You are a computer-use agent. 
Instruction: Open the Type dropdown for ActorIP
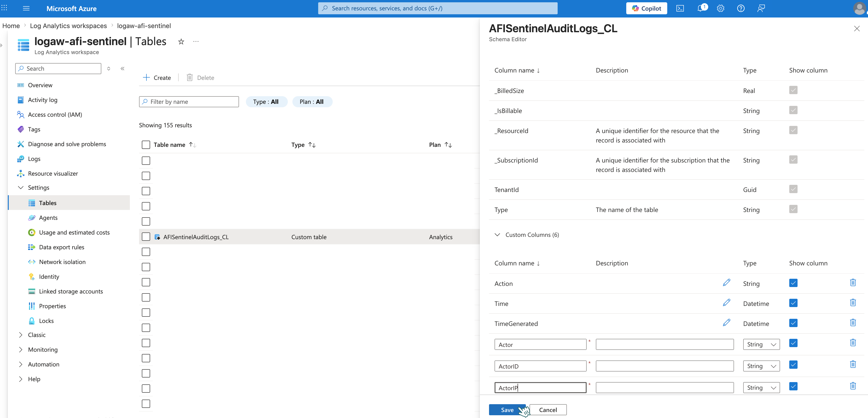761,388
